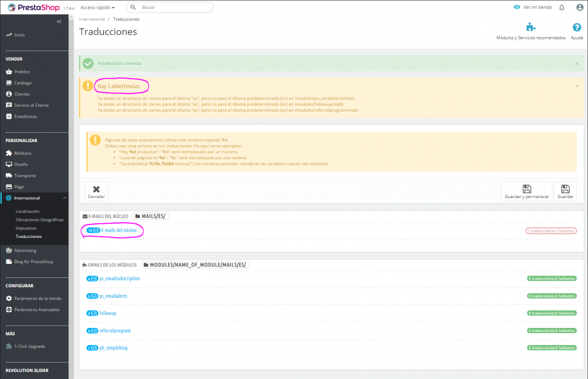
Task: Click the Internacional globe icon
Action: point(9,198)
